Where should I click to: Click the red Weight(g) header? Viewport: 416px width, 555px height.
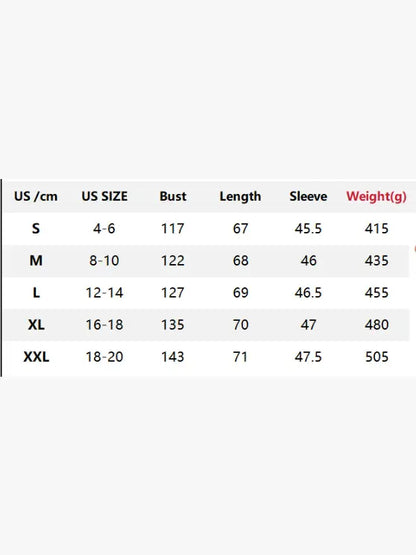[x=376, y=196]
